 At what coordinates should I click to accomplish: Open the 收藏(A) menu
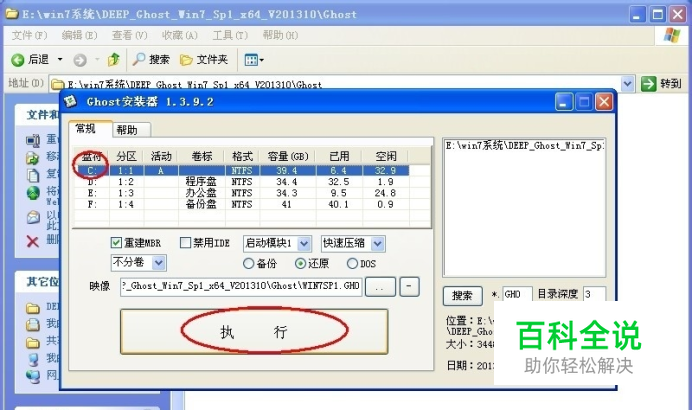point(180,35)
